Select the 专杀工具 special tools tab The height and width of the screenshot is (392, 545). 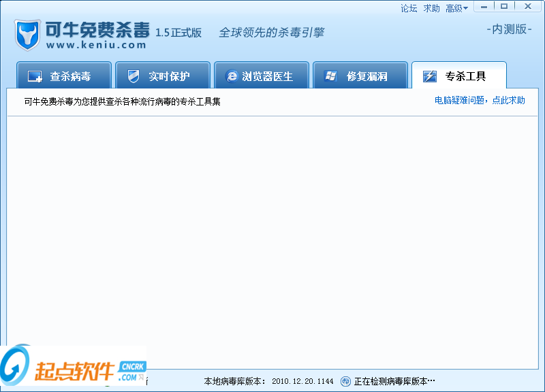click(x=459, y=75)
